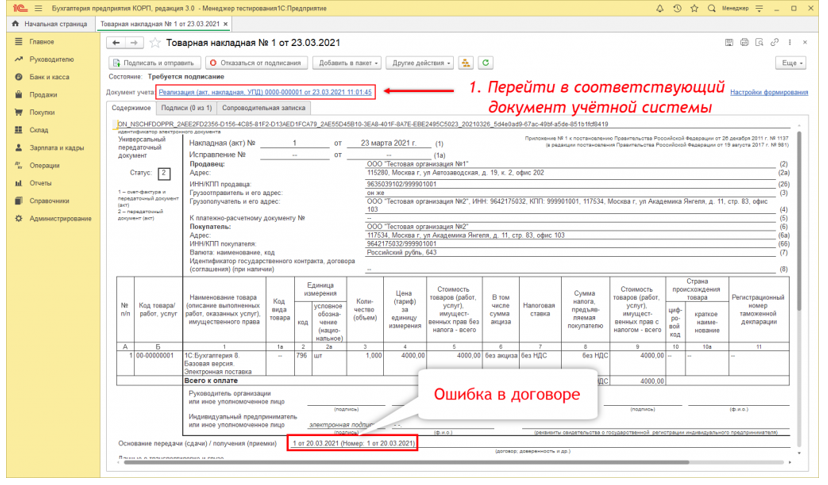
Task: Click the 1C logo icon
Action: (x=20, y=8)
